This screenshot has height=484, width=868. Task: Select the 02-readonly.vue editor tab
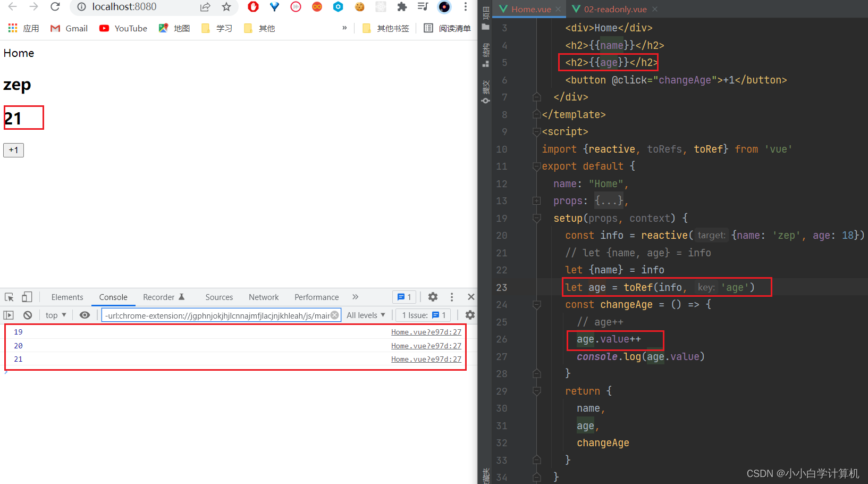[615, 9]
